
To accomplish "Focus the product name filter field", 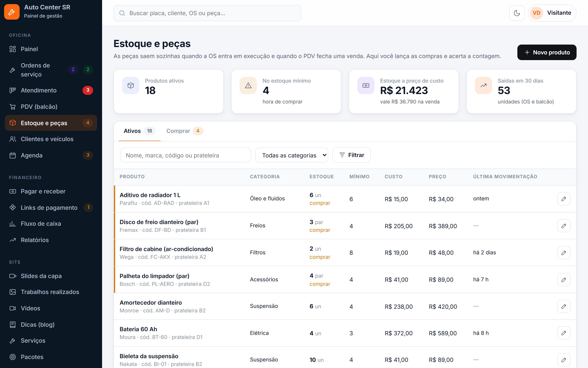I will [x=186, y=155].
